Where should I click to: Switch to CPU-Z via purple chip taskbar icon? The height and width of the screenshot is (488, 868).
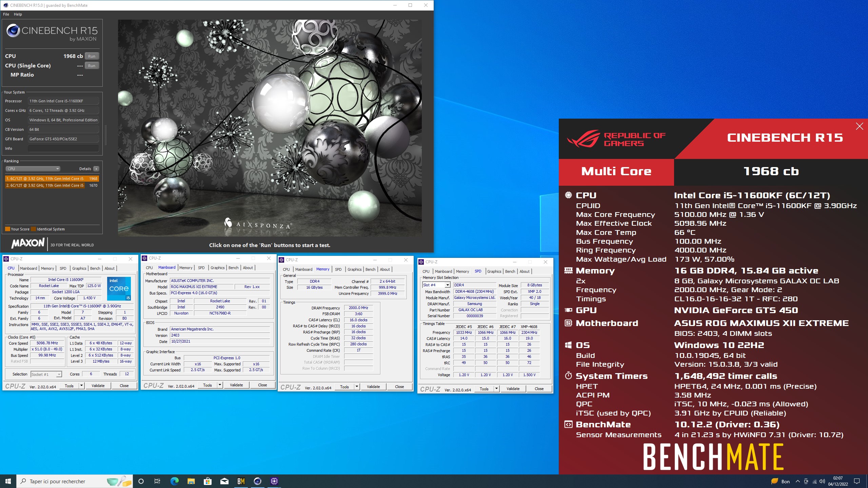pos(274,481)
